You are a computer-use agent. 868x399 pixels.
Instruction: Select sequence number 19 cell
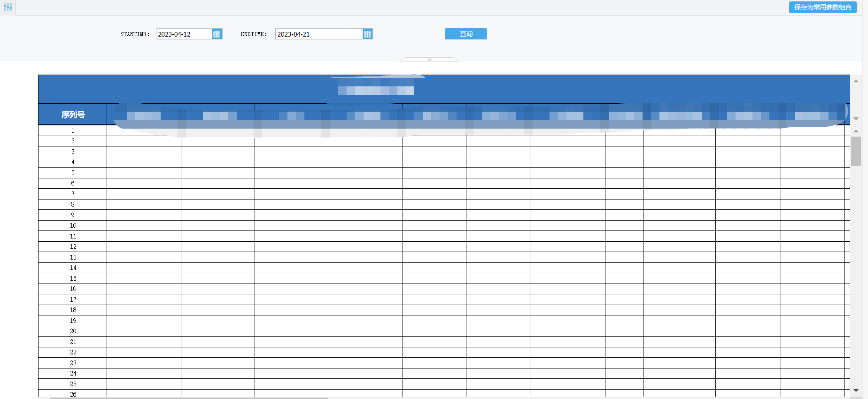73,321
